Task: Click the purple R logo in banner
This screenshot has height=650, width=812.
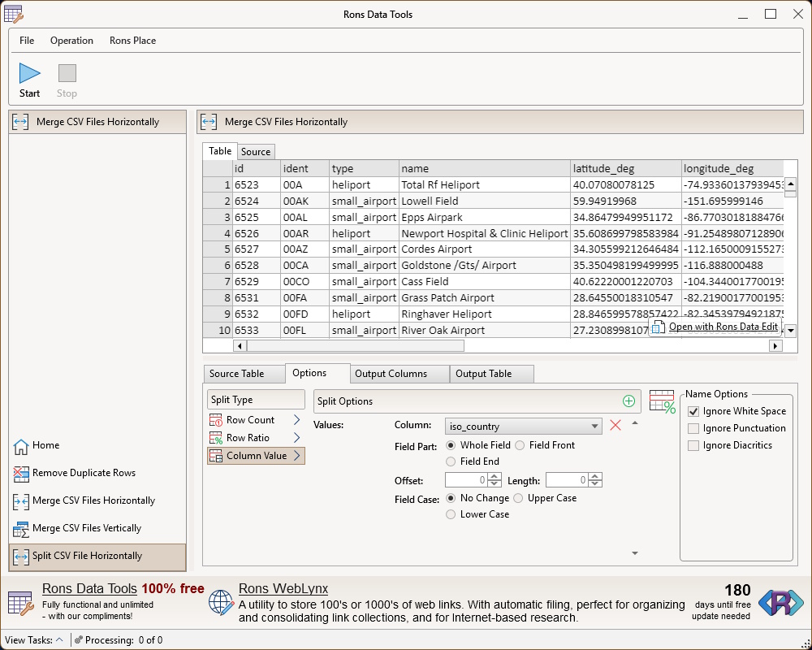Action: [781, 603]
